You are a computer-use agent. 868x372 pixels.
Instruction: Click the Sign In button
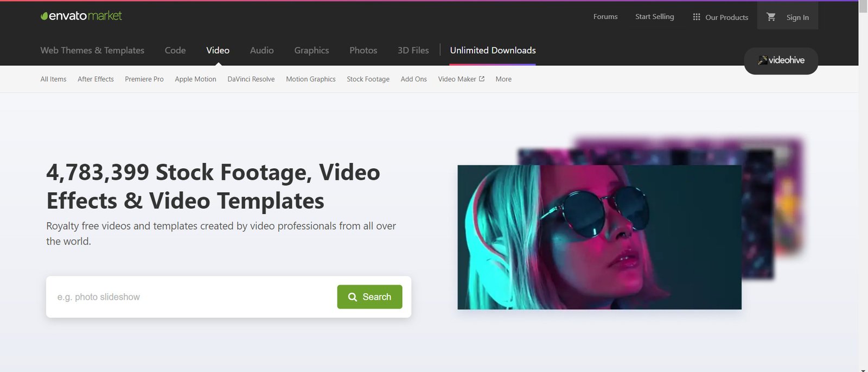point(797,17)
